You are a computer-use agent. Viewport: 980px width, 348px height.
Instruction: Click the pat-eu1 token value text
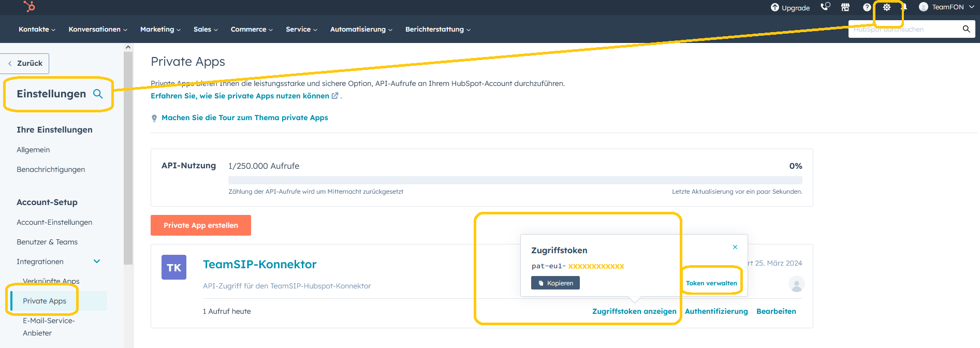[578, 266]
